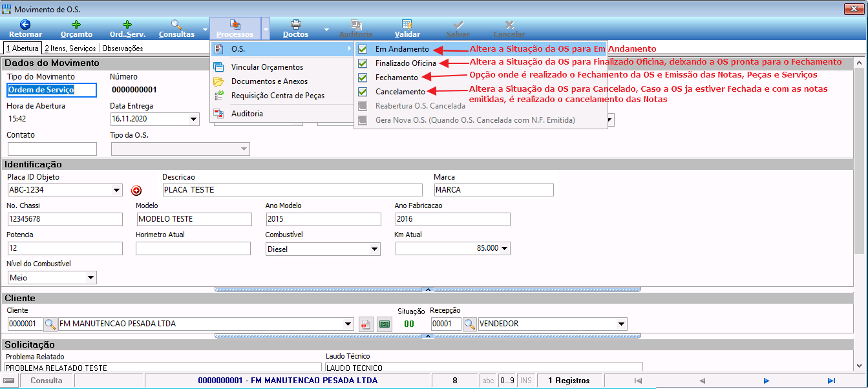868x389 pixels.
Task: Click the Ano Modelo field 2015
Action: point(323,219)
